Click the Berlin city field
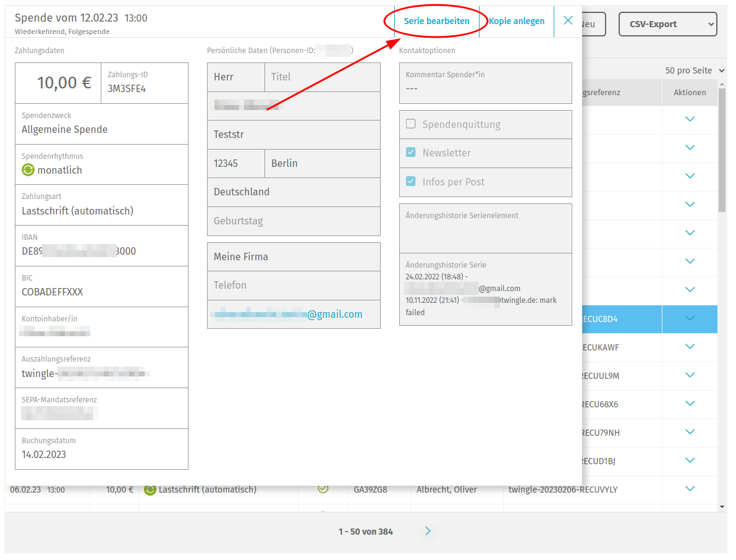 [x=323, y=163]
